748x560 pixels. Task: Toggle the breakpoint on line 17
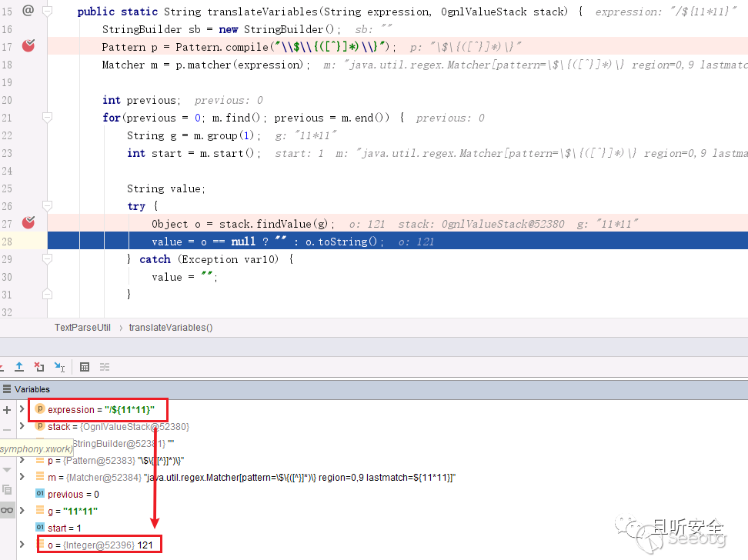[28, 46]
